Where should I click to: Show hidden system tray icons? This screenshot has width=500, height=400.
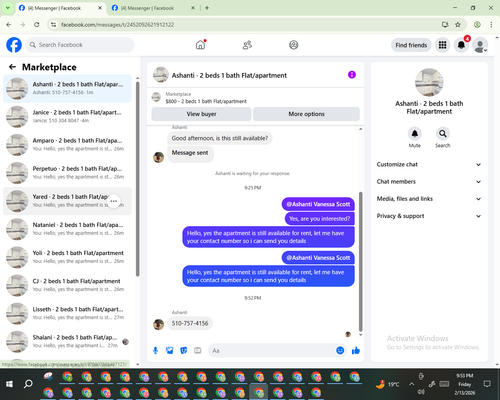[412, 384]
